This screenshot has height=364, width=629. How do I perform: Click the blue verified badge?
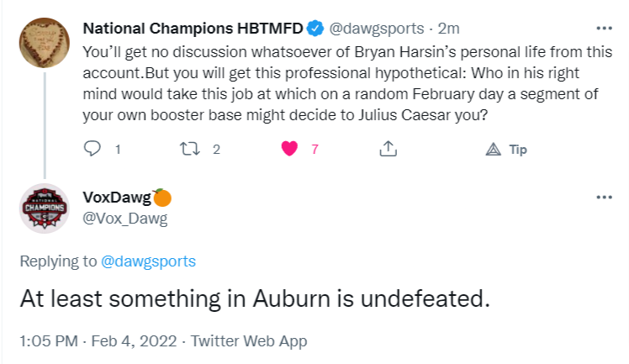(315, 29)
